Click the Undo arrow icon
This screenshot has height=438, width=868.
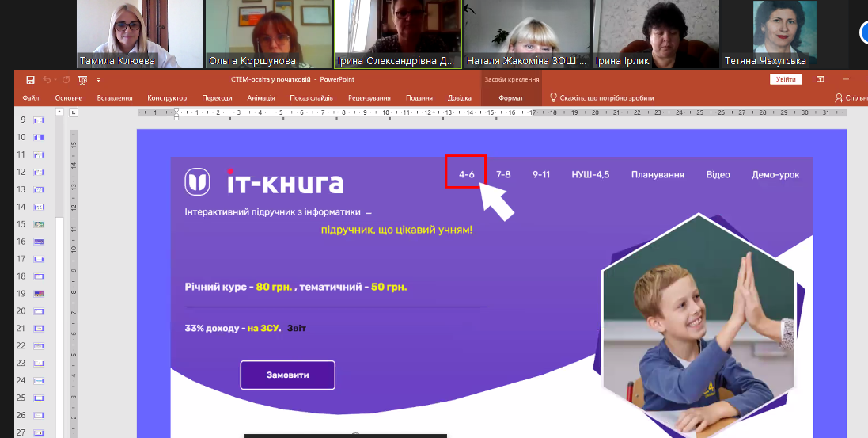click(47, 80)
